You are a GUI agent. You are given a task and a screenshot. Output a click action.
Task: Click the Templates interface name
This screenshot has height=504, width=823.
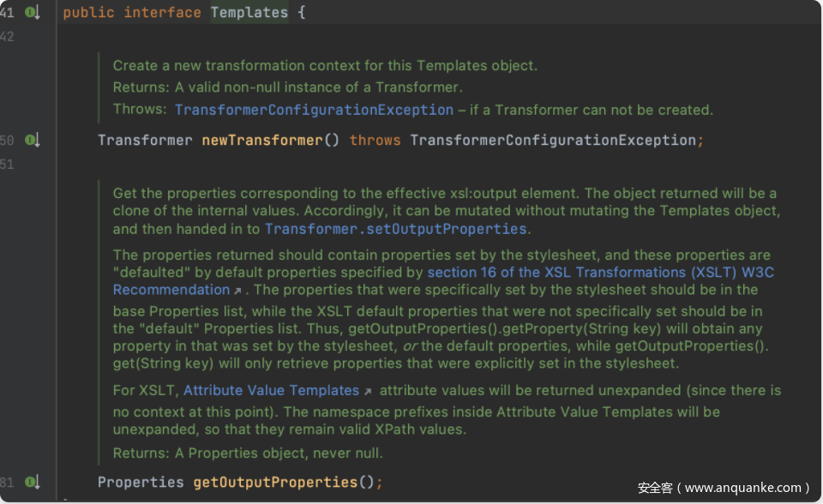pos(249,13)
